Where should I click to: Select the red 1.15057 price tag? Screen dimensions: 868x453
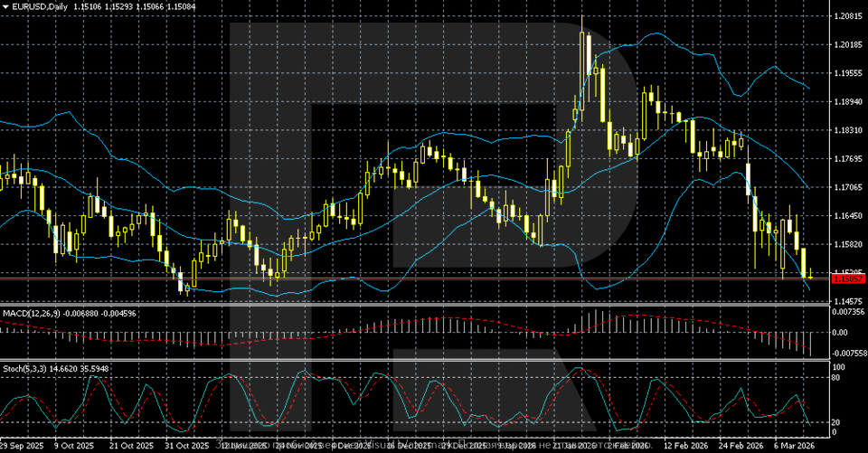click(x=848, y=279)
